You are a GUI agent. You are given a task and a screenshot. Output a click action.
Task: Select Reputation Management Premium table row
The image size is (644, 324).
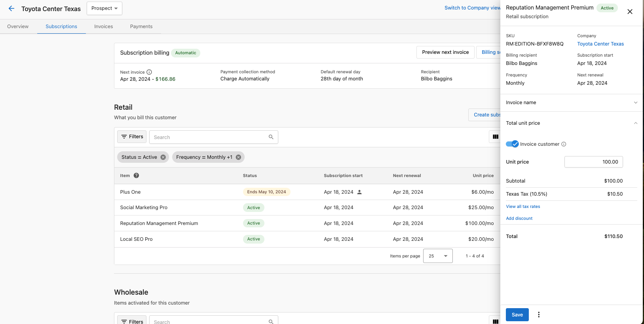click(x=307, y=223)
